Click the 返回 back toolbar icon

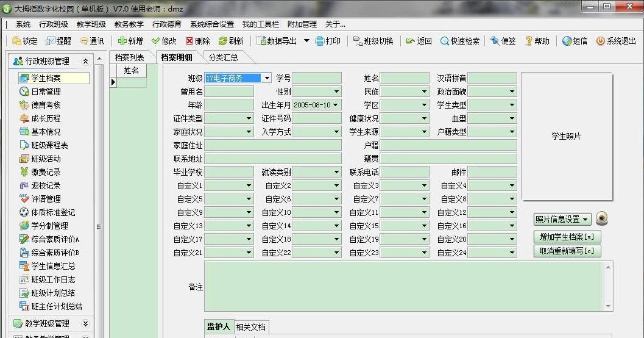410,41
